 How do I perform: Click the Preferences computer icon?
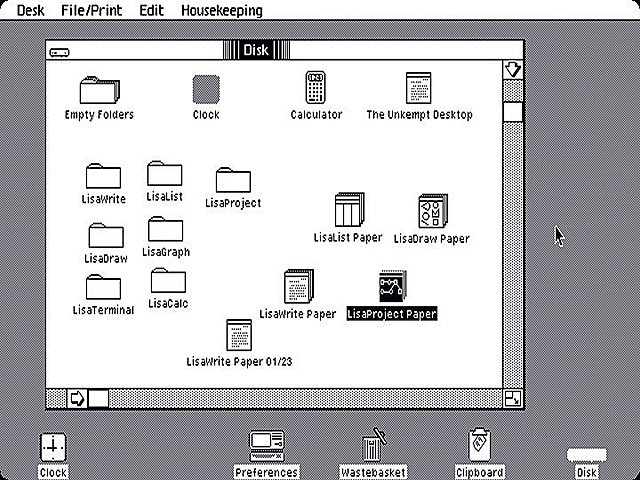pos(267,446)
